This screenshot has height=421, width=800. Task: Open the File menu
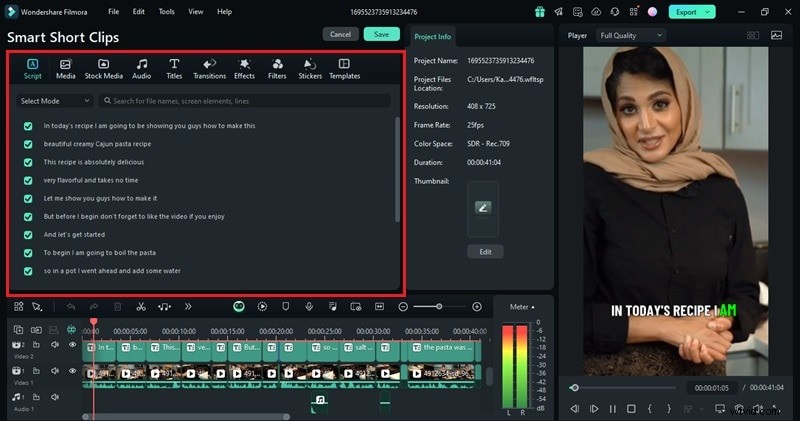[x=114, y=11]
